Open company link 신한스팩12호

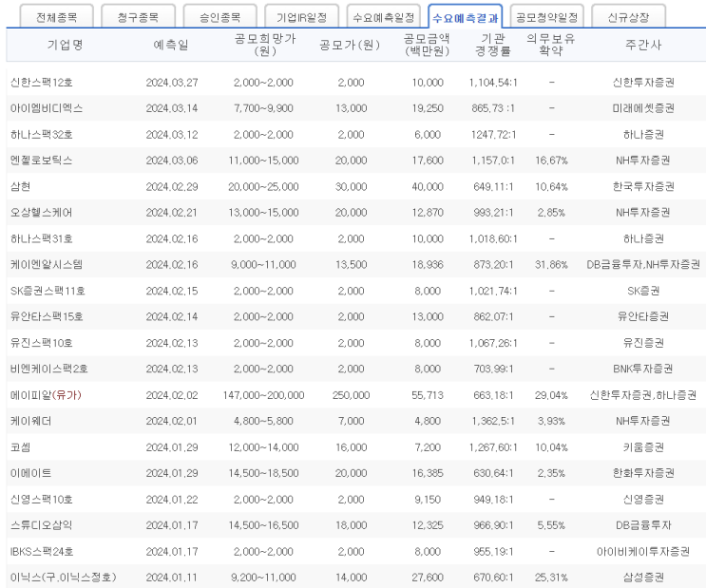click(x=42, y=83)
